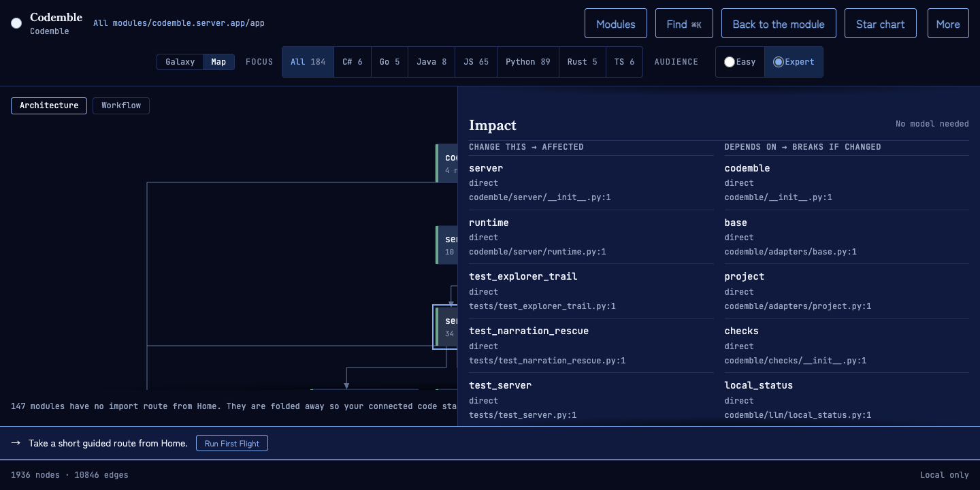Click the All modules breadcrumb link
This screenshot has height=490, width=980.
tap(120, 23)
